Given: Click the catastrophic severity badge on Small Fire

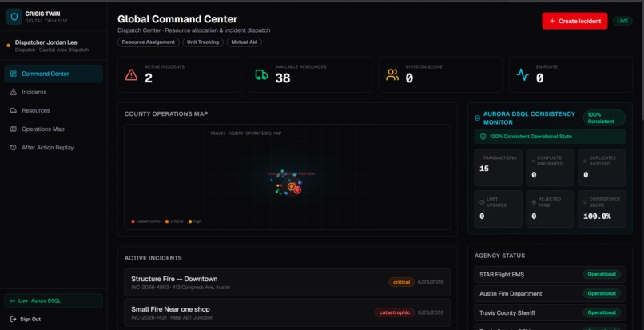Looking at the screenshot, I should point(394,312).
